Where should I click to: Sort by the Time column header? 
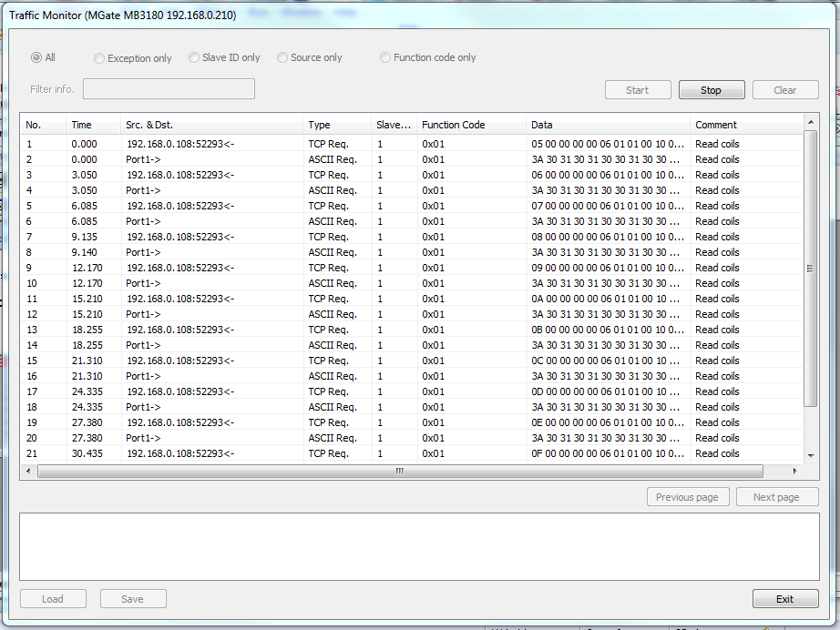point(93,125)
